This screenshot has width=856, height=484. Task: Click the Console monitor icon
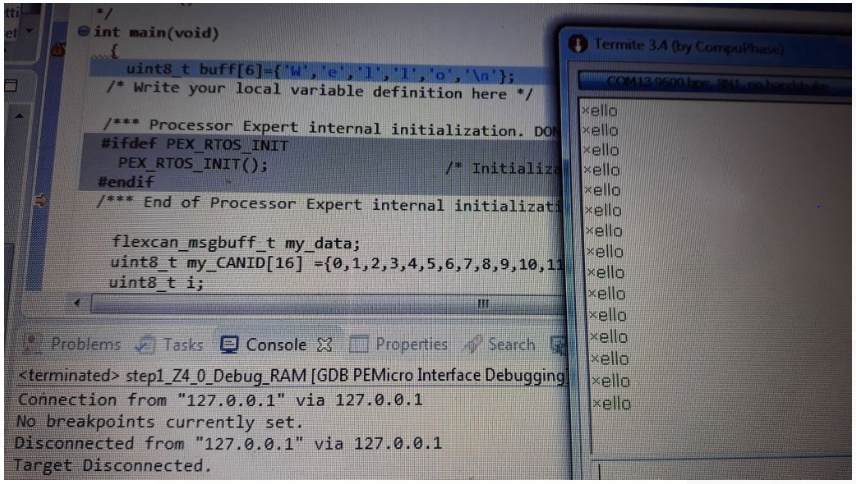point(229,345)
